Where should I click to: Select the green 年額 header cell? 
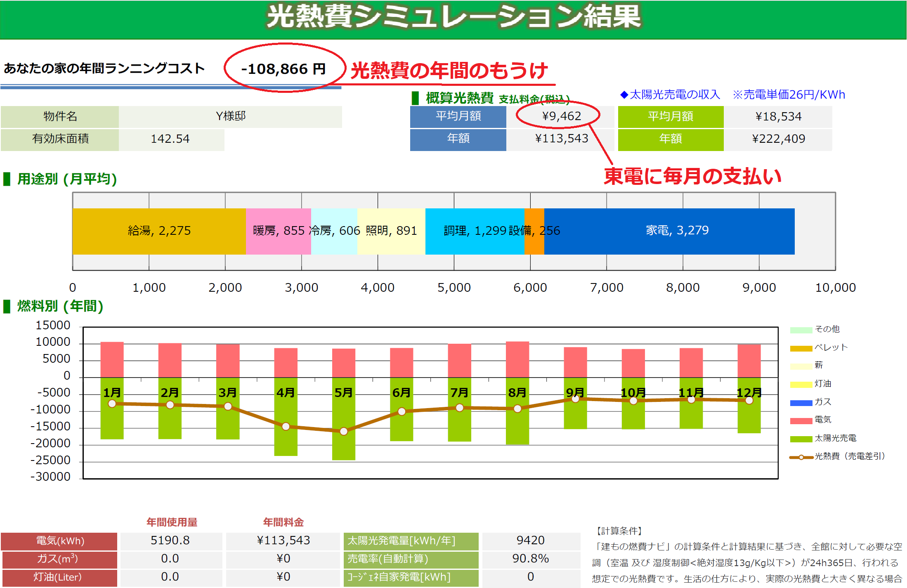coord(671,139)
